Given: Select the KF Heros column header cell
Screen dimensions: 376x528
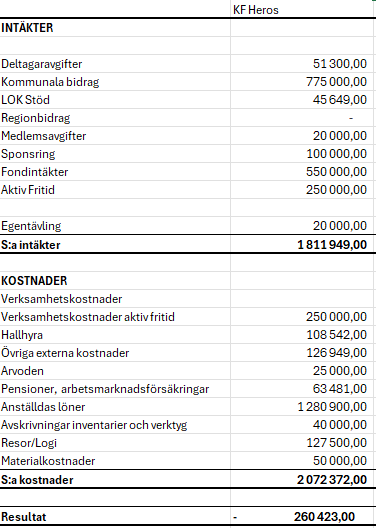Looking at the screenshot, I should (x=302, y=9).
